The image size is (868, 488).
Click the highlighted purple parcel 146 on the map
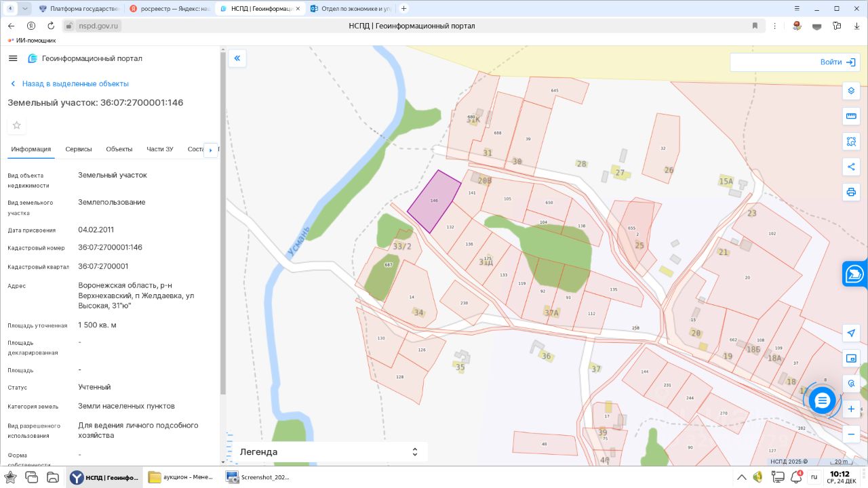click(434, 201)
